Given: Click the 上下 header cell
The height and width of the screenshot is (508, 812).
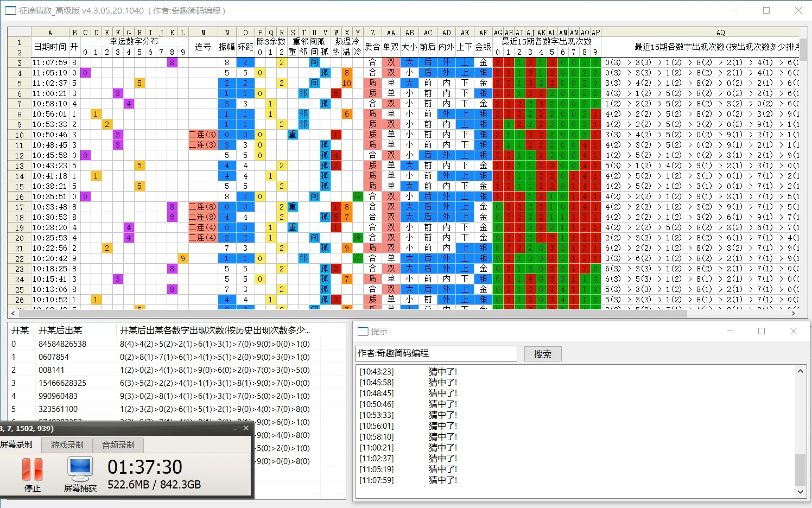Looking at the screenshot, I should [x=465, y=47].
